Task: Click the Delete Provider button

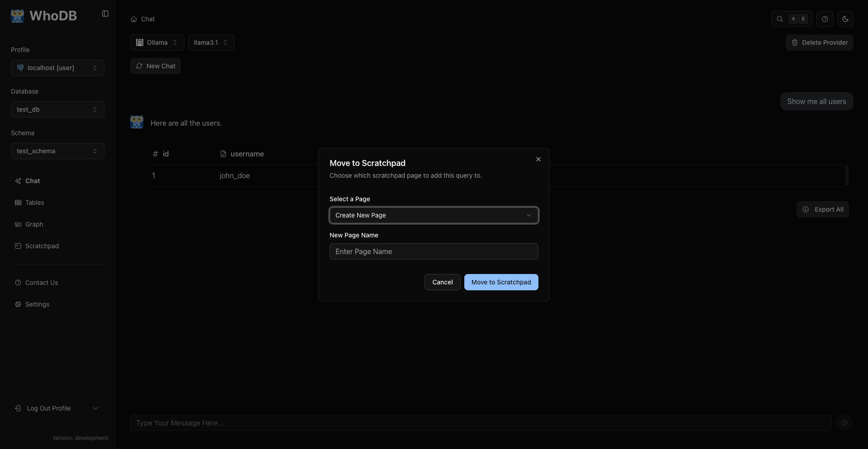Action: click(820, 43)
